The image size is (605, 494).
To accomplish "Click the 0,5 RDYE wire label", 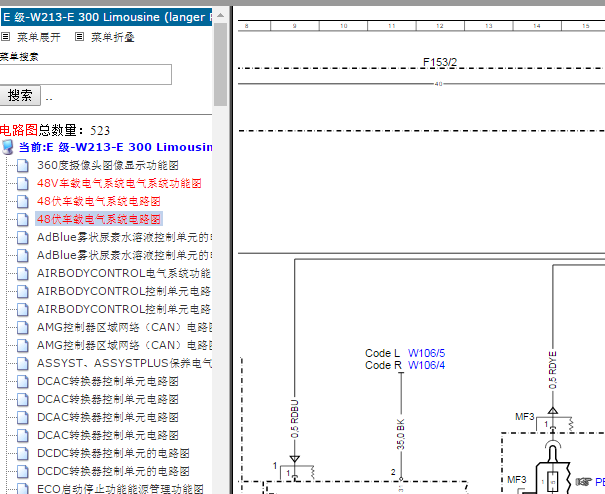I will click(553, 370).
